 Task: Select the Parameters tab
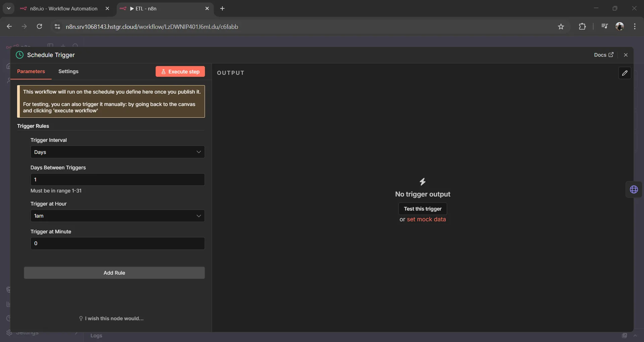[x=31, y=71]
